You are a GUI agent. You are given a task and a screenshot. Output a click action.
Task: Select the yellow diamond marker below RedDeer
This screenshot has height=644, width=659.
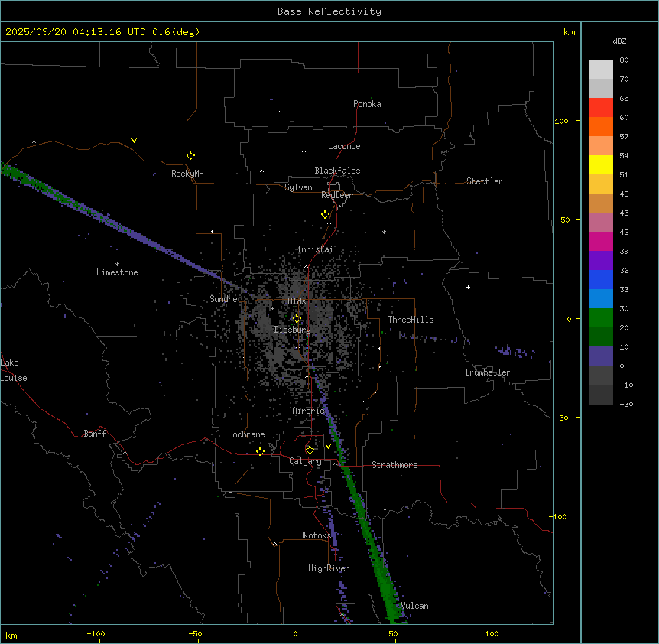pos(325,215)
